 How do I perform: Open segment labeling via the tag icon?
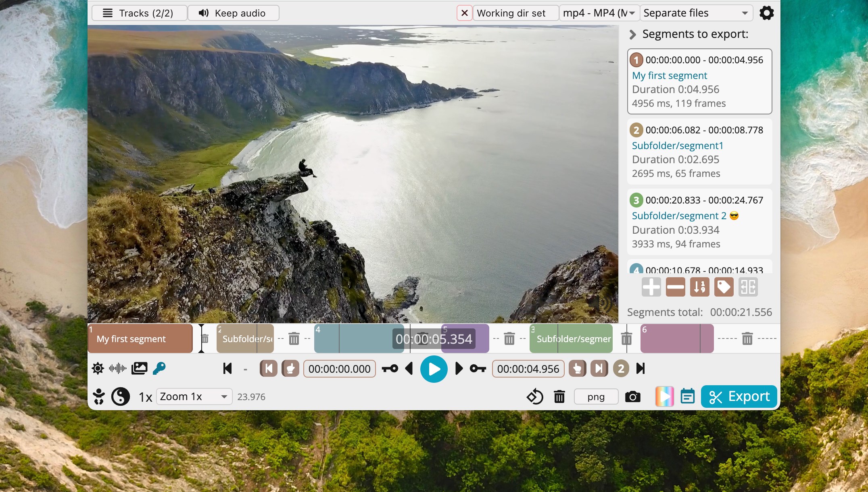point(723,286)
